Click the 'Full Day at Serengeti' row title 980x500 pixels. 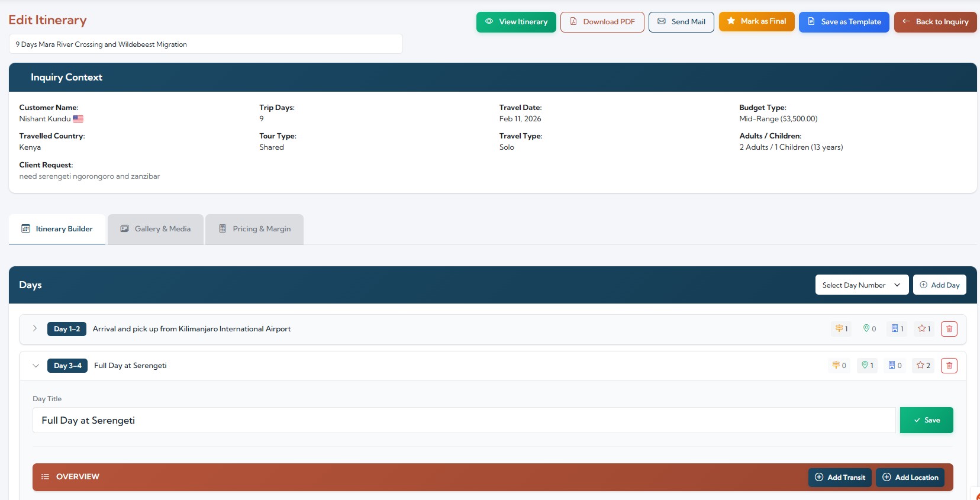(x=130, y=366)
